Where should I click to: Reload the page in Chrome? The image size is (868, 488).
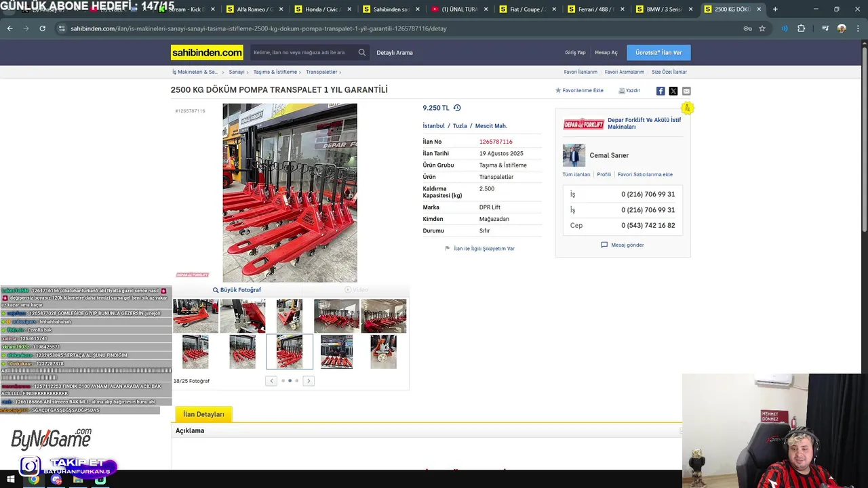tap(42, 28)
